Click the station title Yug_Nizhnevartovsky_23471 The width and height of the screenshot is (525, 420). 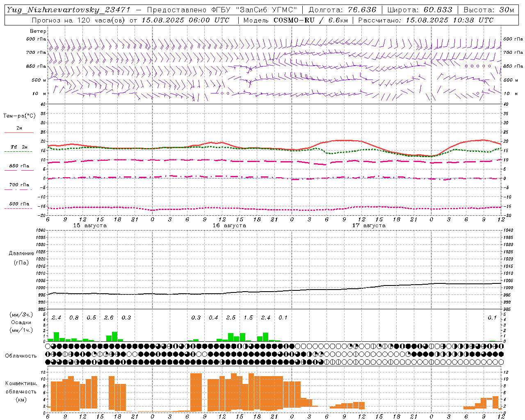(68, 10)
